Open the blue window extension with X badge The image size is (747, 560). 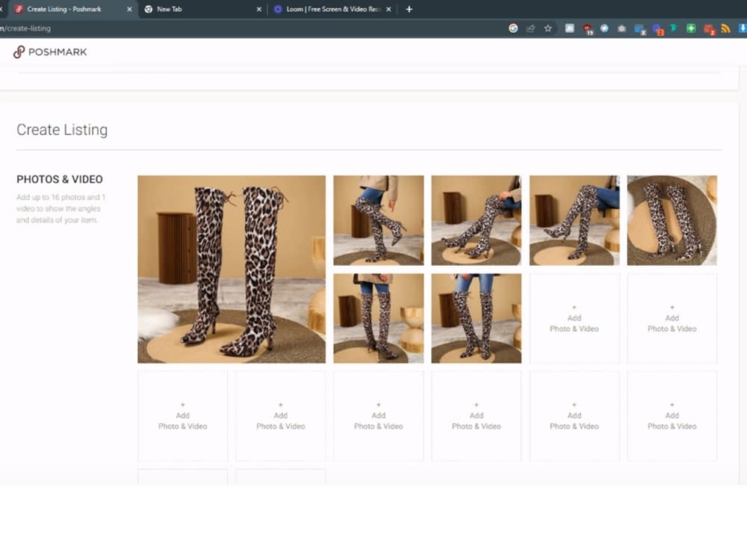tap(640, 30)
